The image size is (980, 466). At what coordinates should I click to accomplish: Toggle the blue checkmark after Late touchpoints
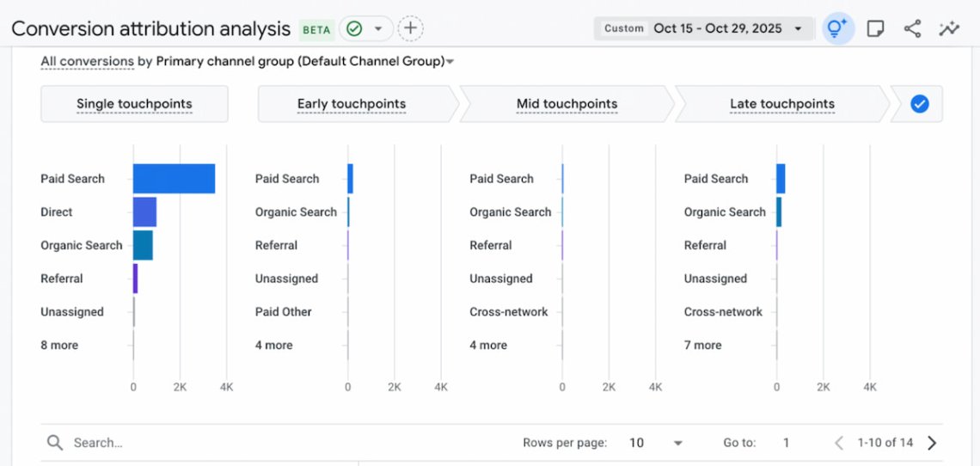coord(919,104)
